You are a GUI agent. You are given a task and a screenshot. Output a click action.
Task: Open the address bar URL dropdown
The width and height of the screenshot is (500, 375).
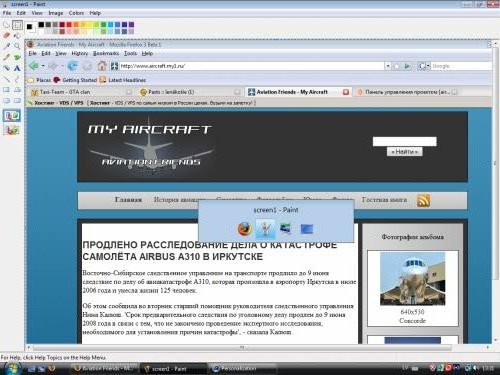[387, 66]
